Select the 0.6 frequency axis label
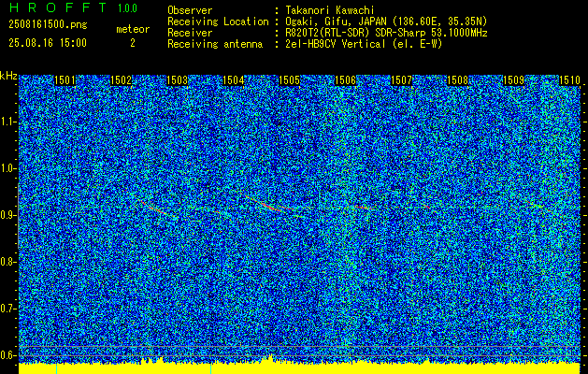Image resolution: width=588 pixels, height=374 pixels. pyautogui.click(x=8, y=355)
